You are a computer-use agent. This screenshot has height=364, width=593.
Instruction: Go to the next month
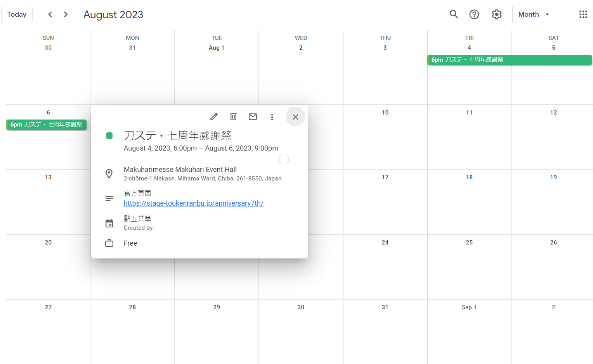[66, 14]
